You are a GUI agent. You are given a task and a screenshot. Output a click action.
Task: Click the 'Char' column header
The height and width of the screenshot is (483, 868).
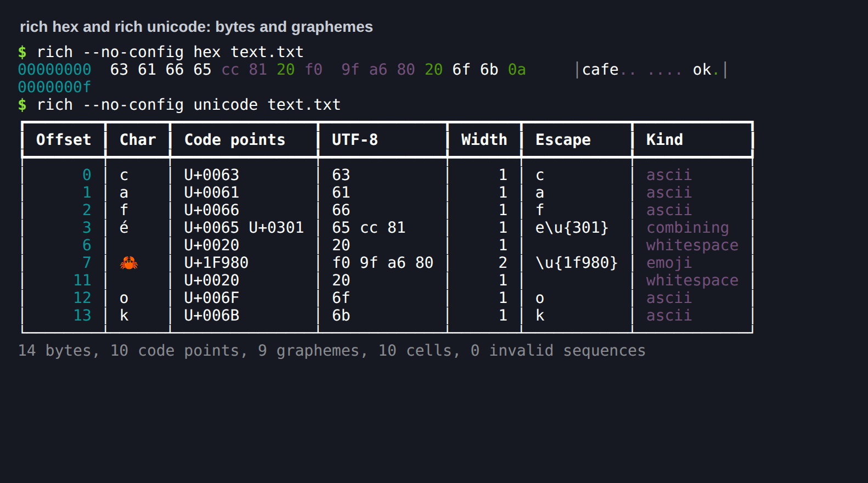tap(138, 140)
